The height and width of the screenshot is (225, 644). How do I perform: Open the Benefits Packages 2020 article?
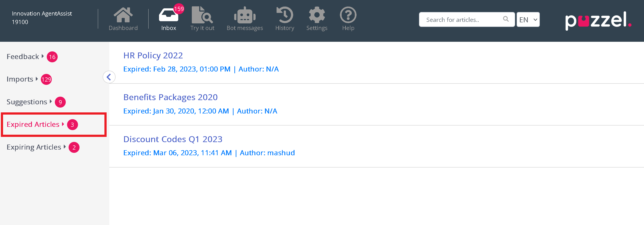[x=170, y=97]
